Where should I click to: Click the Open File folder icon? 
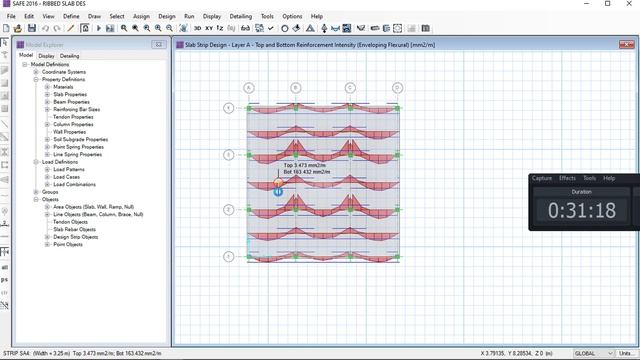coord(18,28)
